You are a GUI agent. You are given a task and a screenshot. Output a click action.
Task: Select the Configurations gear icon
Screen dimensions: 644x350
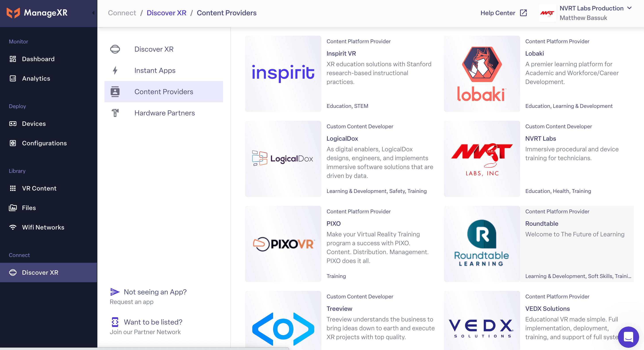[x=13, y=143]
